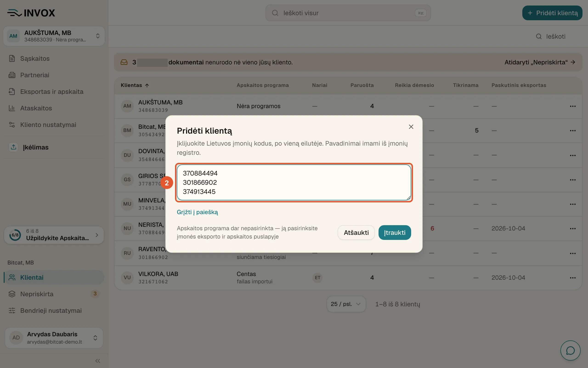Expand the AUKŠTUMA, MB company switcher
The height and width of the screenshot is (368, 588).
[54, 36]
